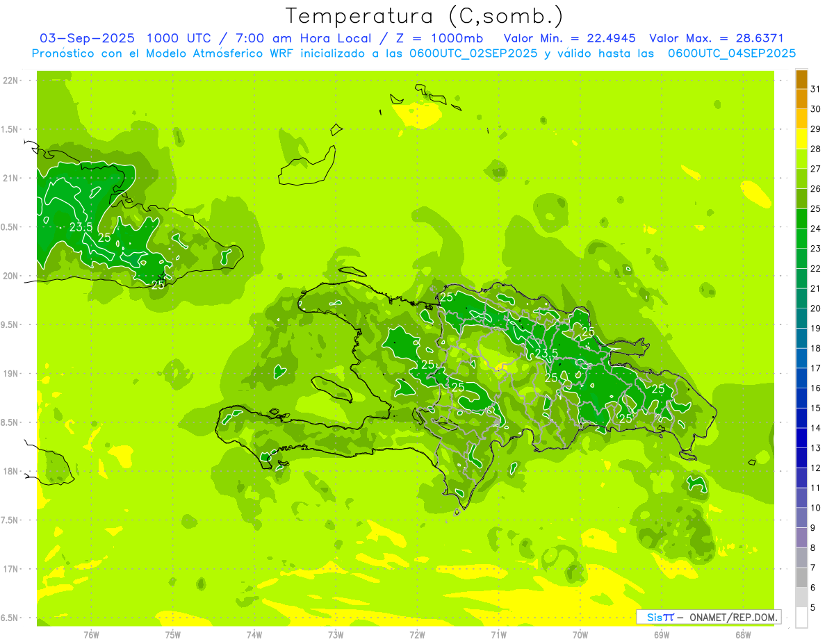Click the orange-yellow legend swatch between 29 and 30
The height and width of the screenshot is (644, 834).
(x=801, y=119)
